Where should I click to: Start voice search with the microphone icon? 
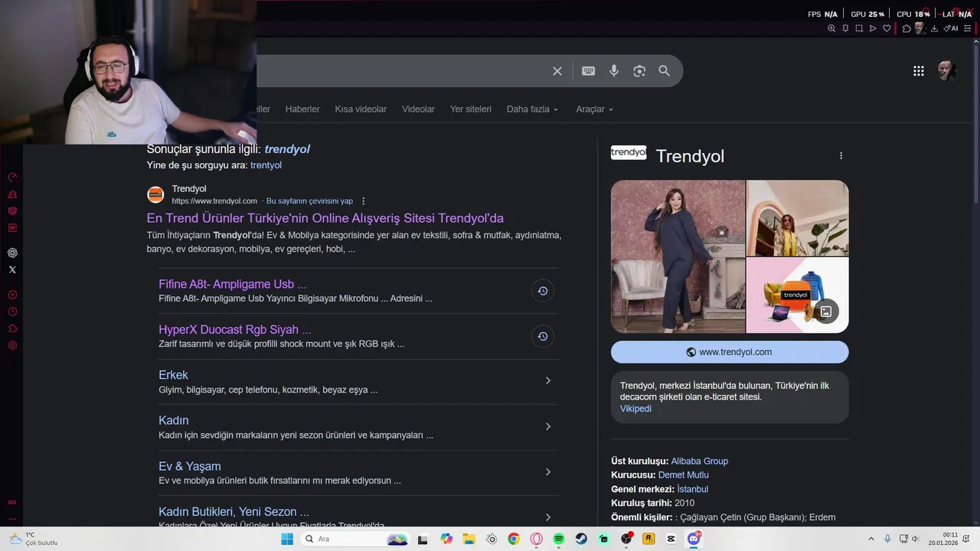click(x=614, y=71)
